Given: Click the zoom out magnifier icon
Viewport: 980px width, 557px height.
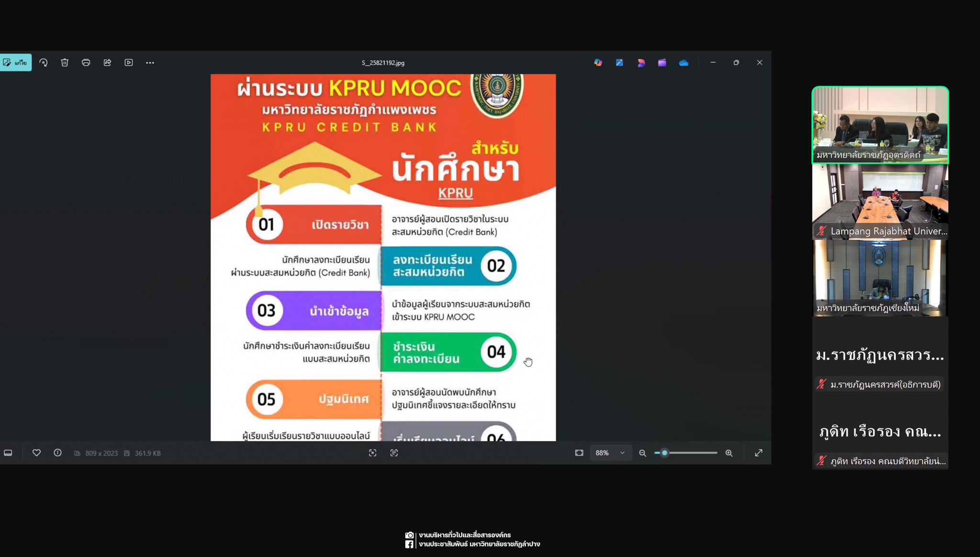Looking at the screenshot, I should coord(643,453).
